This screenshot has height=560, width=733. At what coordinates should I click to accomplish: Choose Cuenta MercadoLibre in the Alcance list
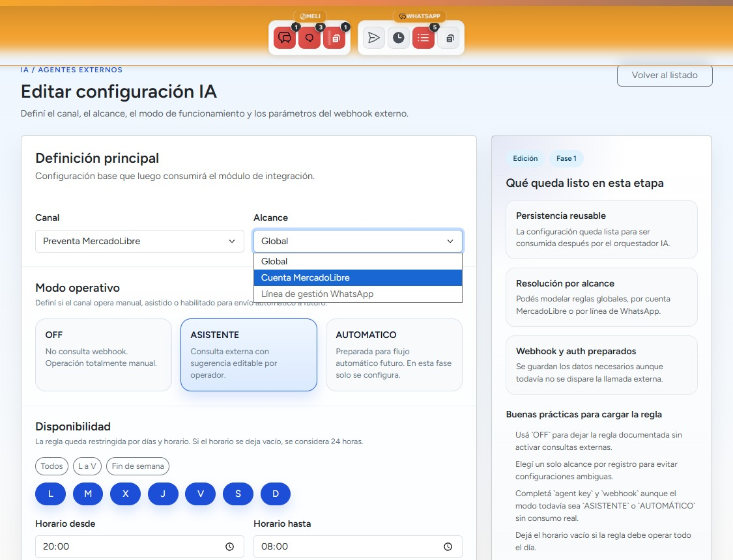358,277
